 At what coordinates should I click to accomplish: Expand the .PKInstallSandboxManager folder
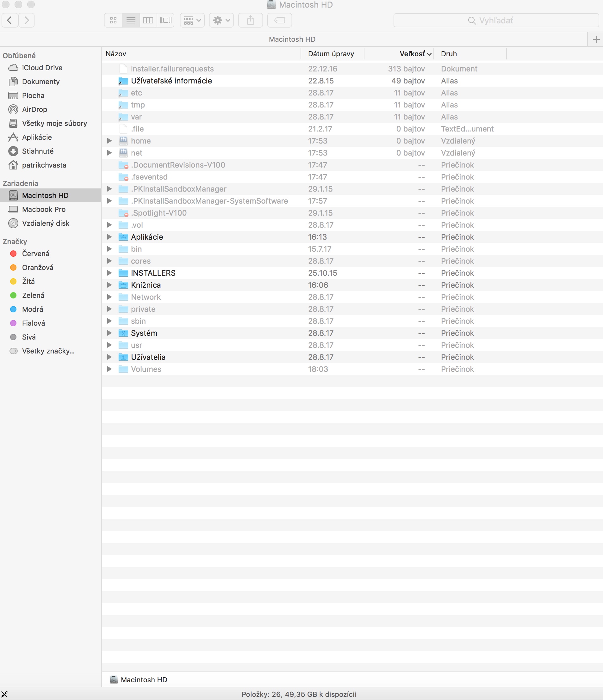(109, 188)
